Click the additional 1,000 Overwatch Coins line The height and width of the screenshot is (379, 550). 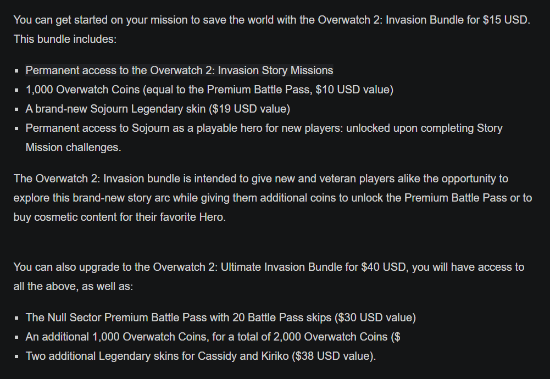coord(213,337)
